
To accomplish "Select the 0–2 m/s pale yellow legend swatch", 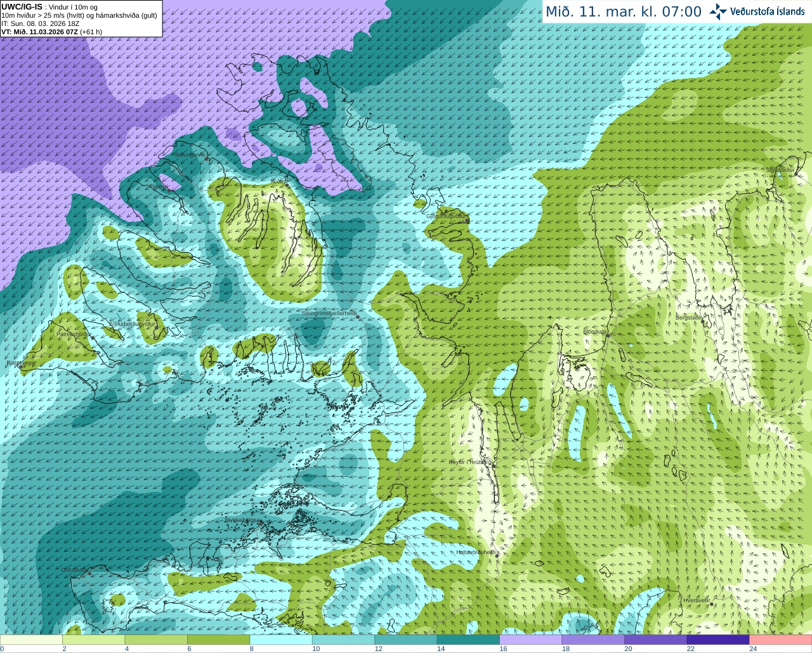I will coord(32,639).
